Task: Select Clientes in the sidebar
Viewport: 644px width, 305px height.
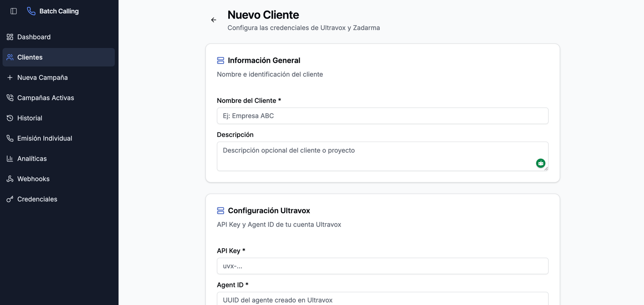Action: [59, 57]
